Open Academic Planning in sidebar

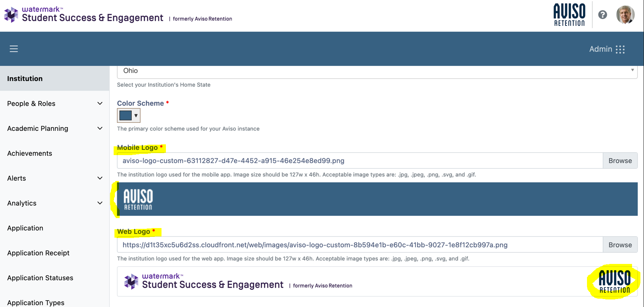tap(37, 128)
